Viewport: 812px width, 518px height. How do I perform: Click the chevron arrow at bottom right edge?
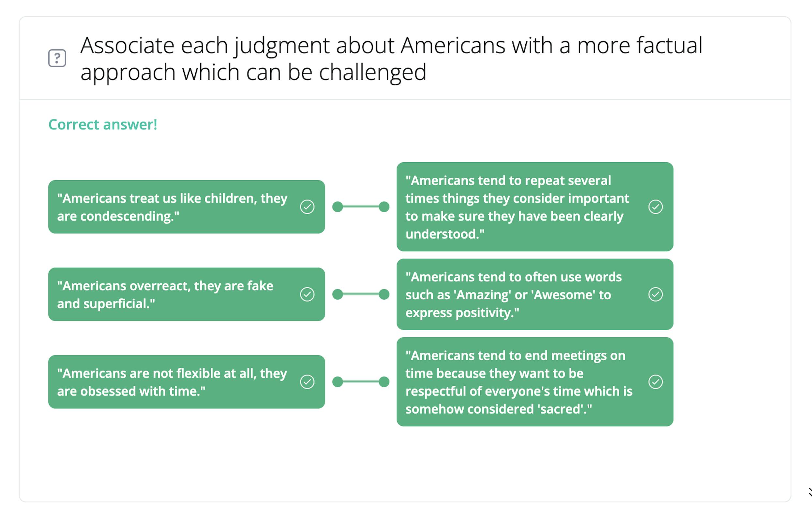(810, 492)
